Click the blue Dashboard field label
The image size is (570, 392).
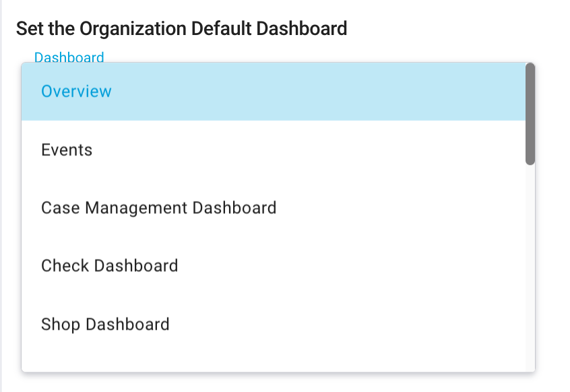(x=69, y=57)
